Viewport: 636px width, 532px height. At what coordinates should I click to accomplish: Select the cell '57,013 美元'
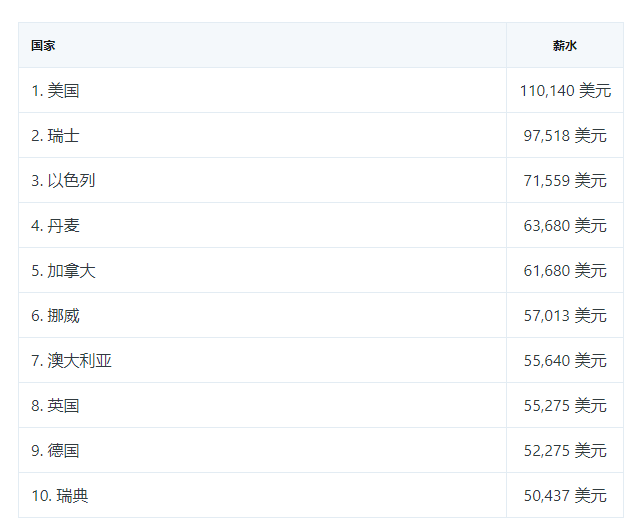tap(565, 315)
